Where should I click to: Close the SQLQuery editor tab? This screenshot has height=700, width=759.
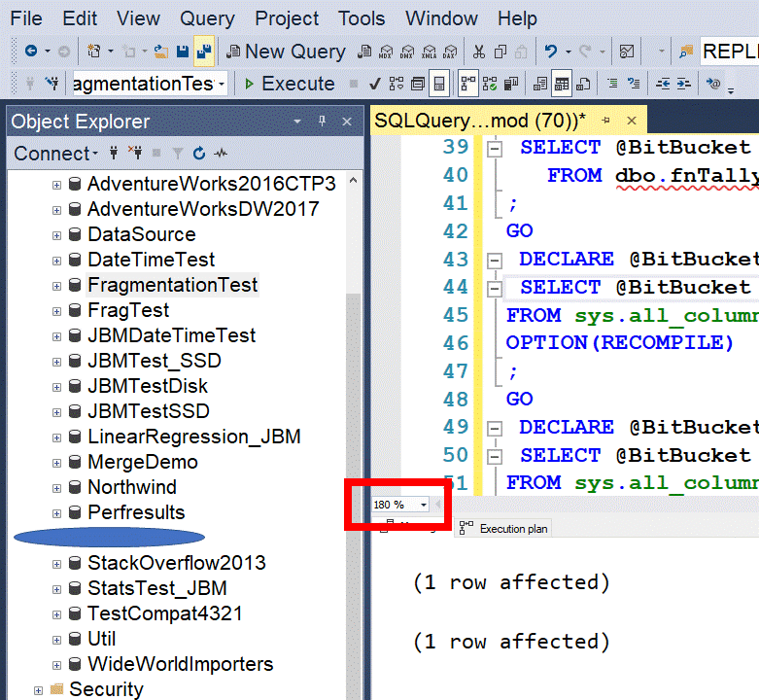[x=632, y=121]
